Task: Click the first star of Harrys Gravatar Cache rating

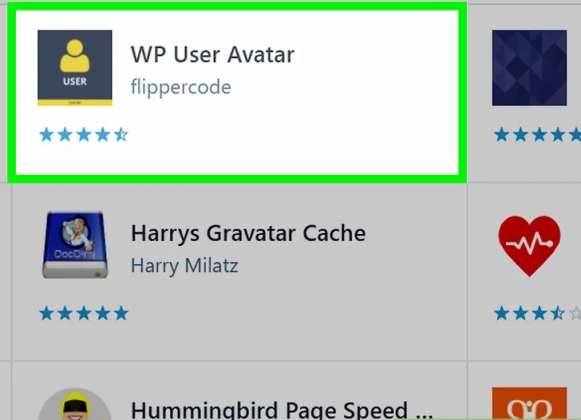Action: click(46, 314)
